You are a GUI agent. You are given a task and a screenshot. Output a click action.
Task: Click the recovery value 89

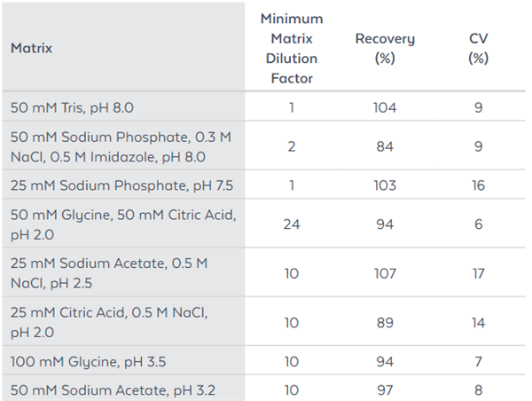coord(385,323)
